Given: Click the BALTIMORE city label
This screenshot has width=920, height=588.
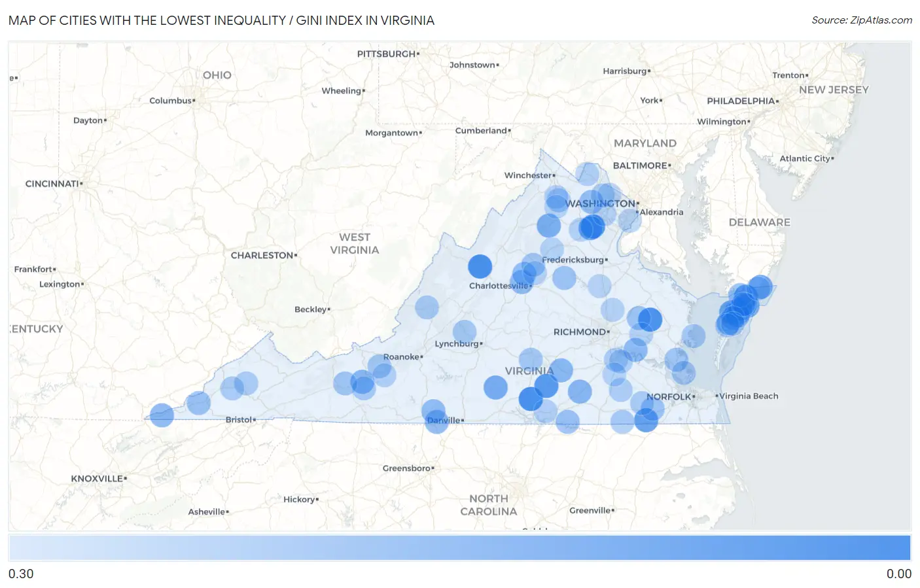Looking at the screenshot, I should tap(640, 165).
